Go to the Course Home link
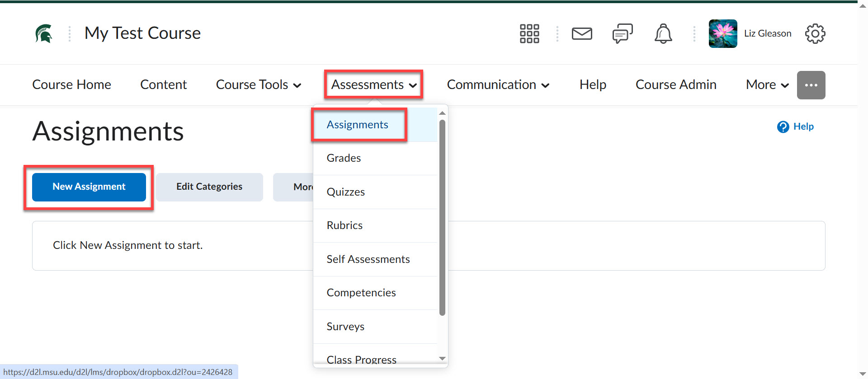 (x=71, y=85)
